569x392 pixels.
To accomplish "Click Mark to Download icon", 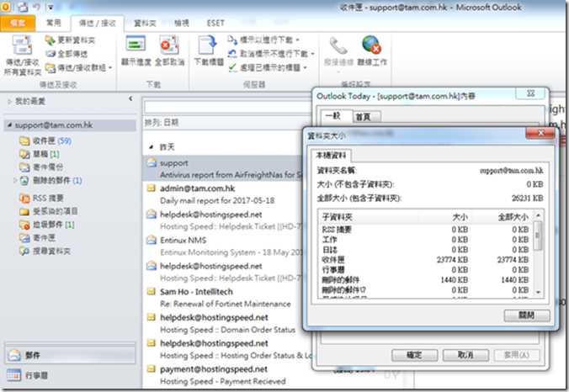I will tap(232, 40).
